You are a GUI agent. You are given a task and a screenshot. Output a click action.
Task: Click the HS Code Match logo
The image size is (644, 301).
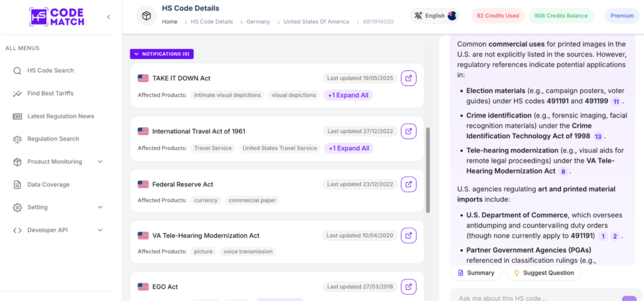[57, 17]
